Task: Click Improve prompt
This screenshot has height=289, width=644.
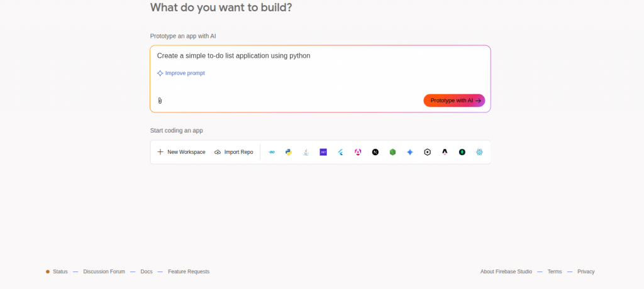Action: pyautogui.click(x=181, y=73)
